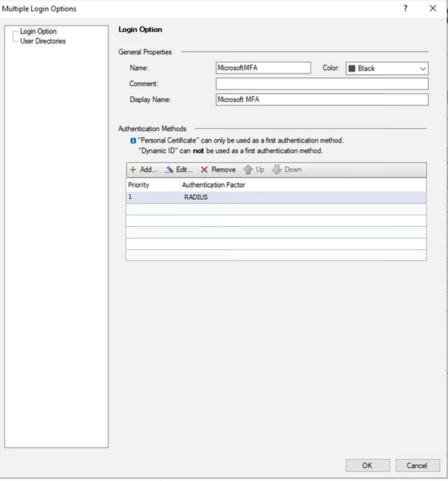Image resolution: width=448 pixels, height=481 pixels.
Task: Click the Priority column header
Action: tap(139, 185)
